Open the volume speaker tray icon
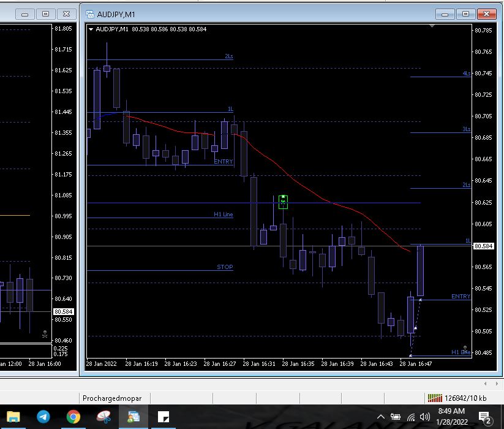The height and width of the screenshot is (429, 504). pos(425,417)
